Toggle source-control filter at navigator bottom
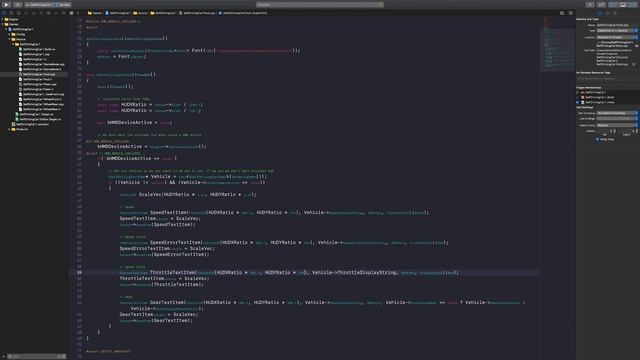The height and width of the screenshot is (360, 640). (64, 356)
